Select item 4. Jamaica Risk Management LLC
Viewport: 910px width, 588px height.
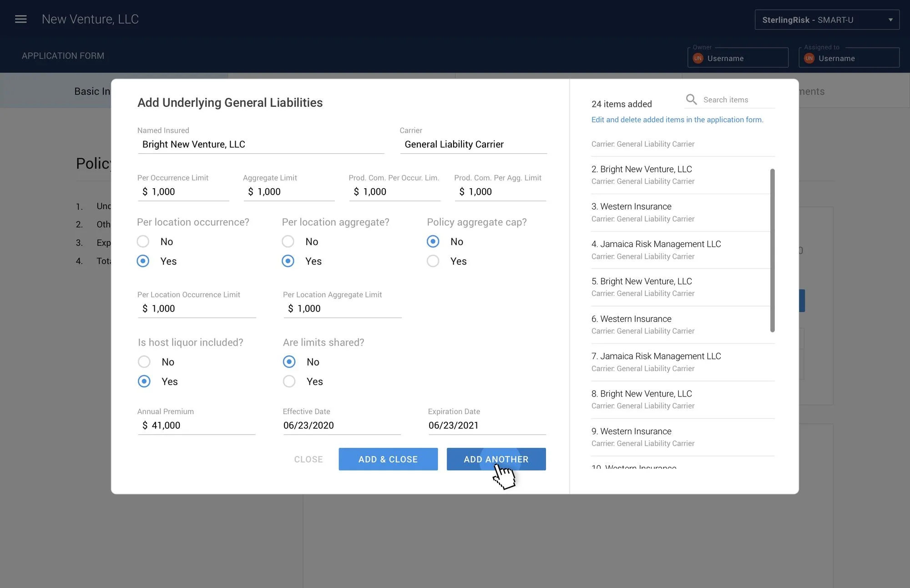[680, 250]
